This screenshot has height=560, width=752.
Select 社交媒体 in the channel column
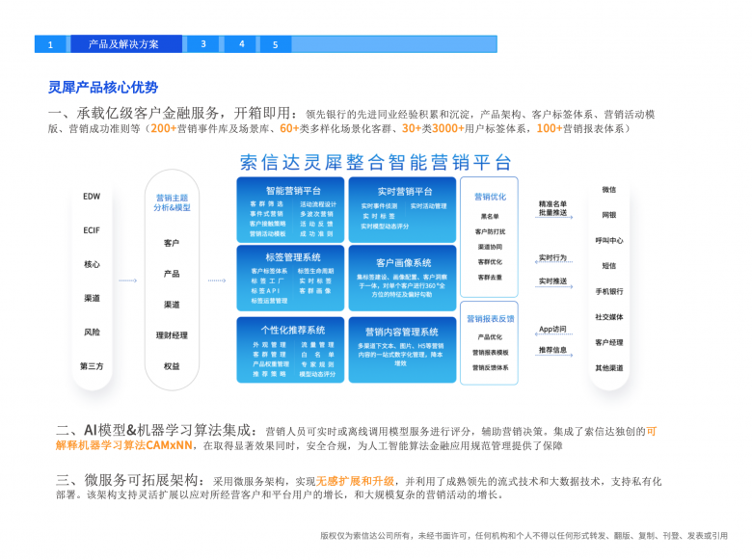pos(609,317)
